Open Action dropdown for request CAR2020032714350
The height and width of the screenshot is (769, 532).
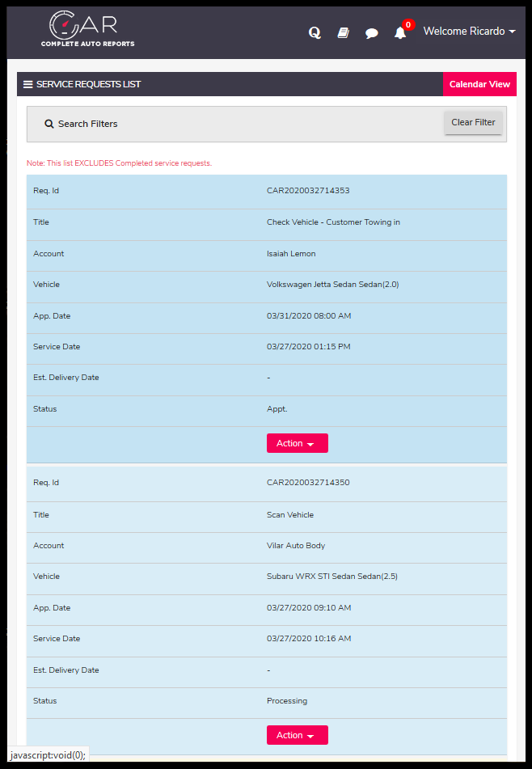(x=298, y=735)
